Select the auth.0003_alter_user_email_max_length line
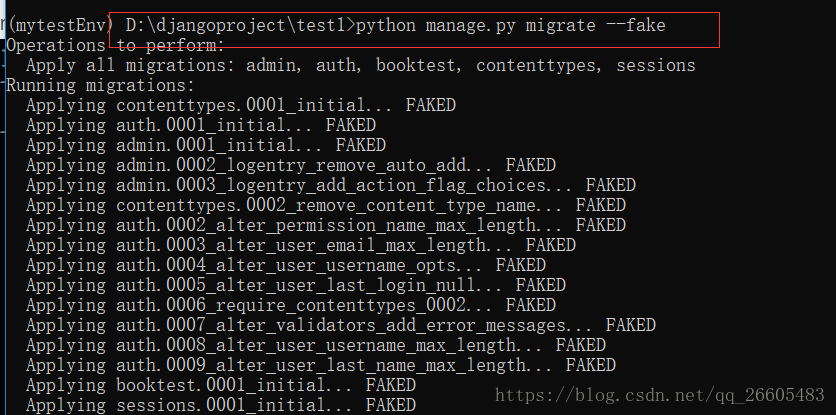This screenshot has height=415, width=836. tap(301, 245)
